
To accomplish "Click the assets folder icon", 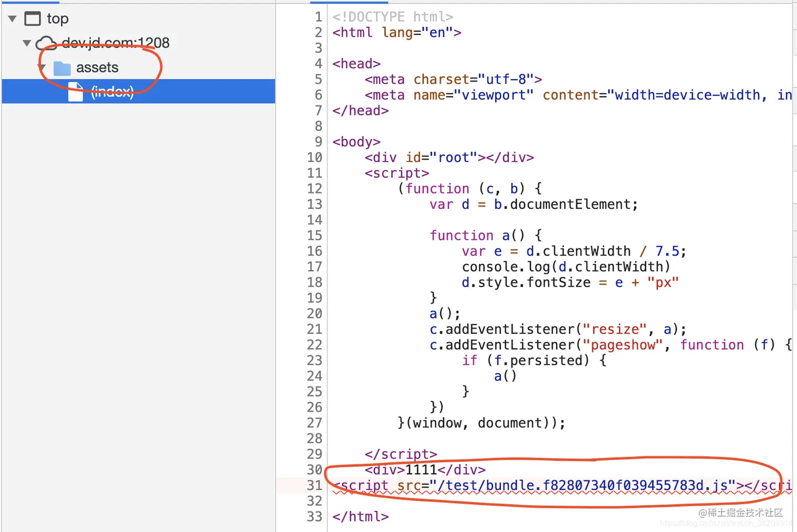I will [62, 68].
